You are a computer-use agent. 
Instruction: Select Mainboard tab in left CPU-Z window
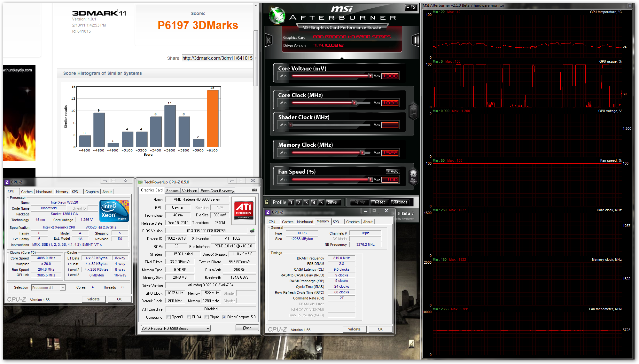coord(44,192)
